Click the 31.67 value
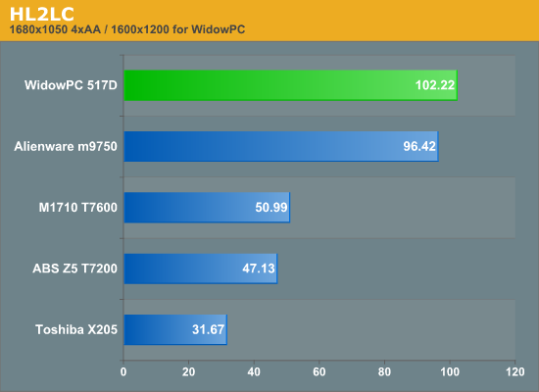539x392 pixels. pyautogui.click(x=209, y=329)
